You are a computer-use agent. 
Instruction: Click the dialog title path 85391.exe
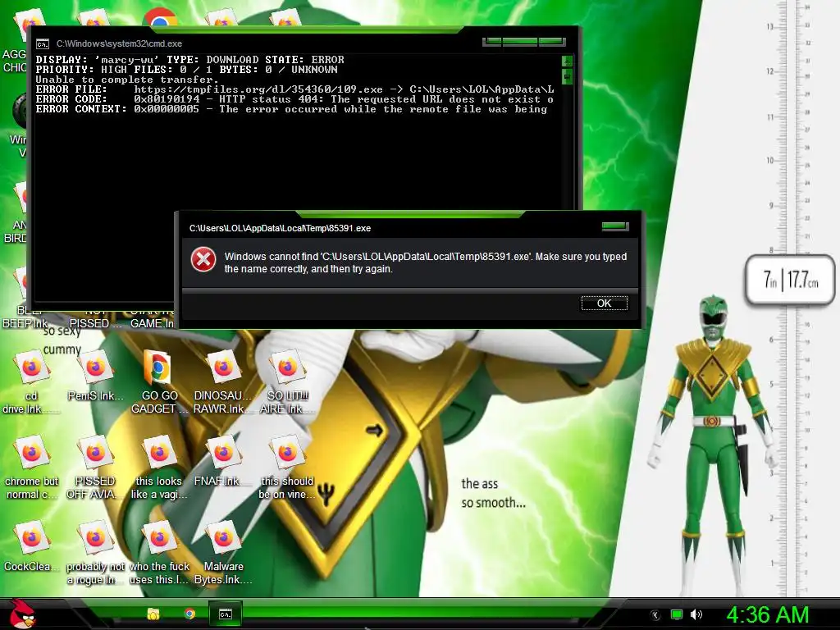coord(280,228)
